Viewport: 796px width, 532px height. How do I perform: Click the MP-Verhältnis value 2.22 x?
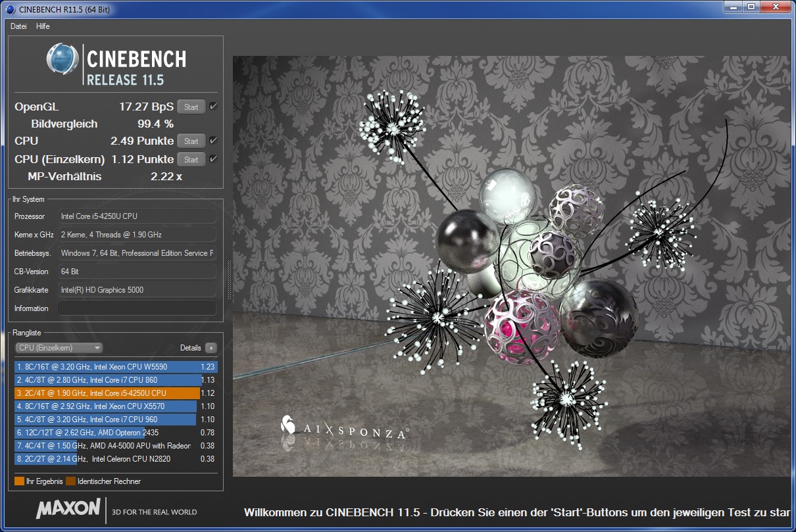click(166, 176)
